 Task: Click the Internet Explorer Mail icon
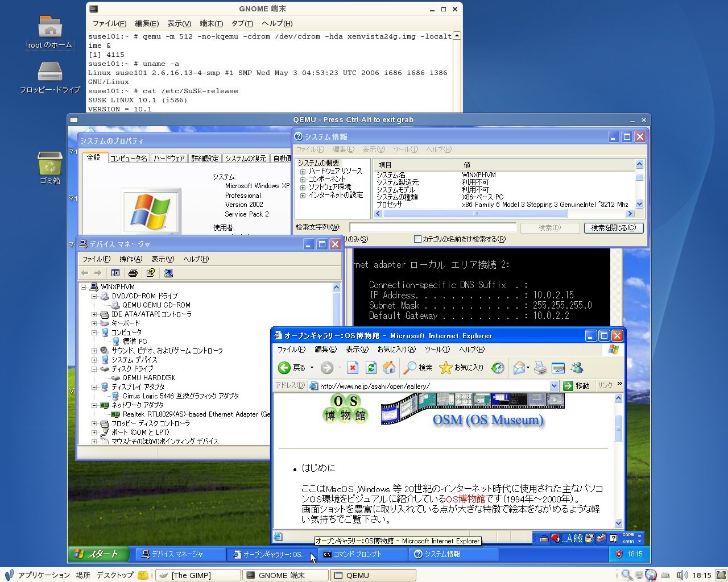coord(519,368)
